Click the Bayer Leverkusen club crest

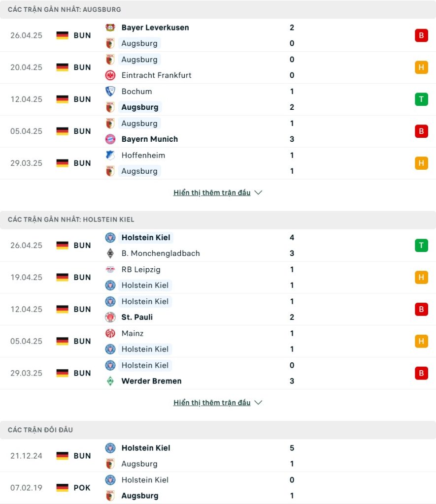click(x=110, y=28)
